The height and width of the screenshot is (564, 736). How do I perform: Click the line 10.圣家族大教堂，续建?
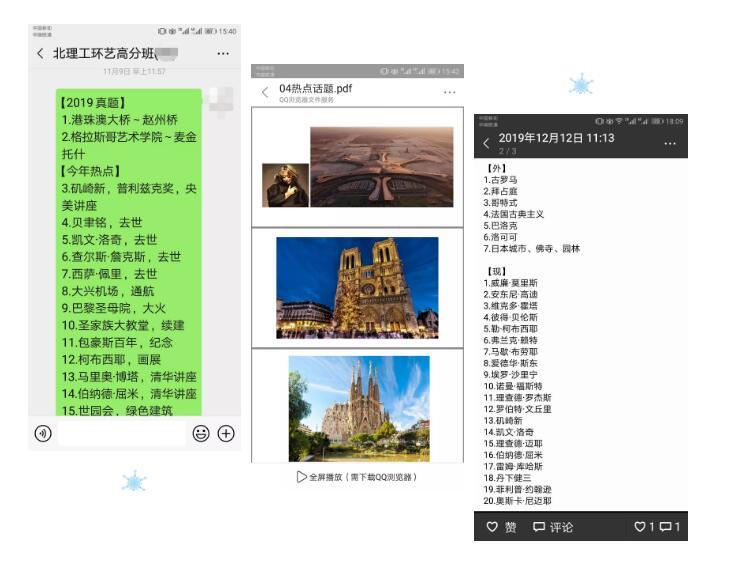(x=123, y=325)
